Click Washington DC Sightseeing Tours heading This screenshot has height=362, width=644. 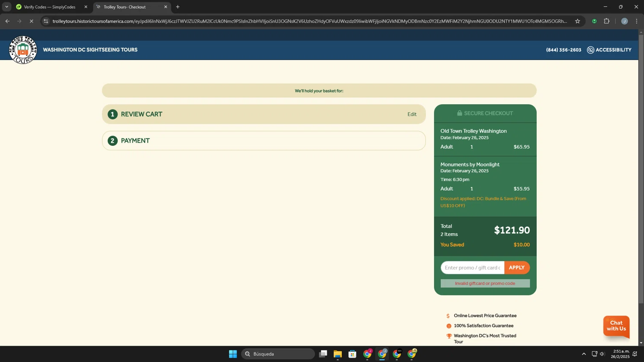point(90,50)
